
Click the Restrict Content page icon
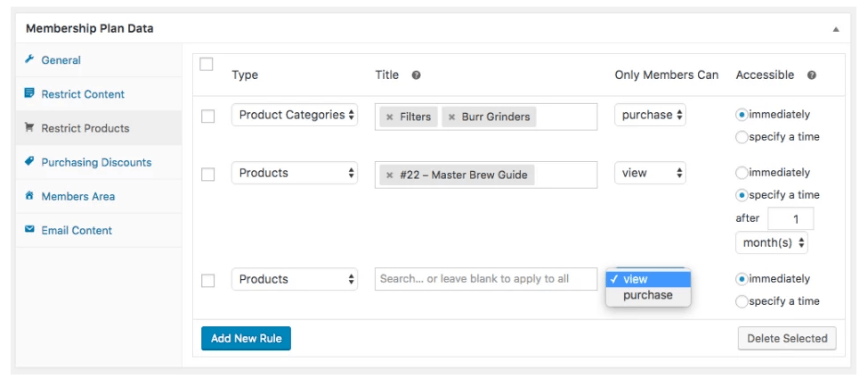click(30, 93)
